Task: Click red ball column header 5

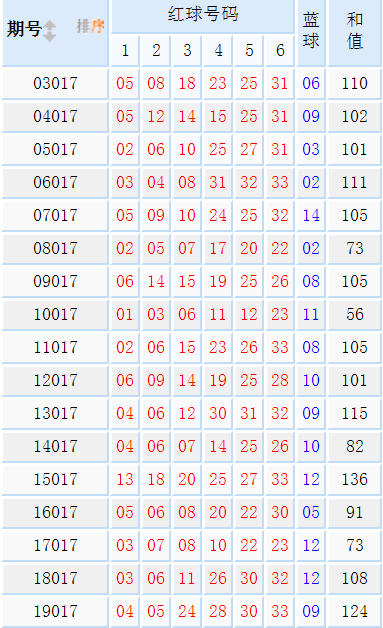Action: [x=249, y=50]
